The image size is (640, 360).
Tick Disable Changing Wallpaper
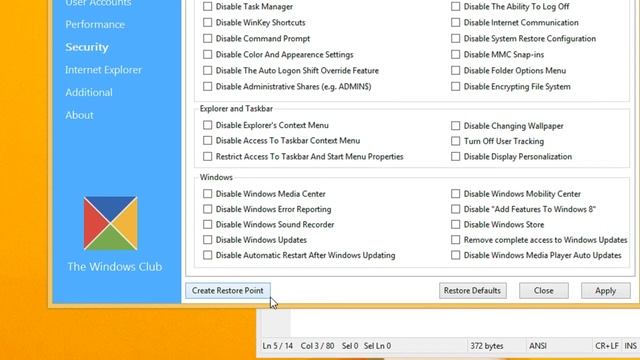pos(456,126)
